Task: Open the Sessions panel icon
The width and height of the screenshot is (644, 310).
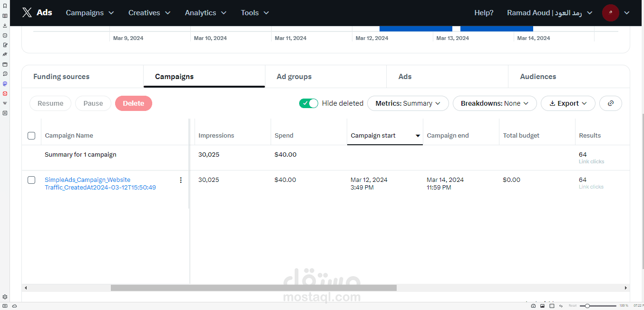Action: pyautogui.click(x=5, y=74)
